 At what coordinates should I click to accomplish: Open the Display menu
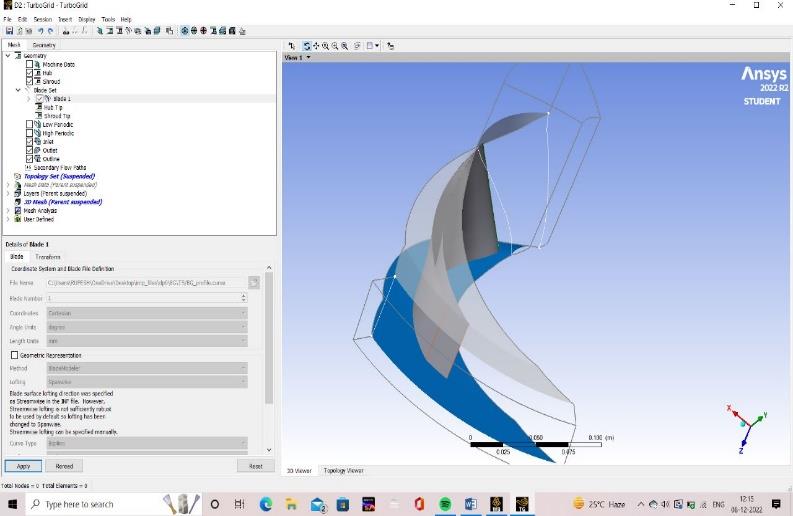[x=86, y=19]
